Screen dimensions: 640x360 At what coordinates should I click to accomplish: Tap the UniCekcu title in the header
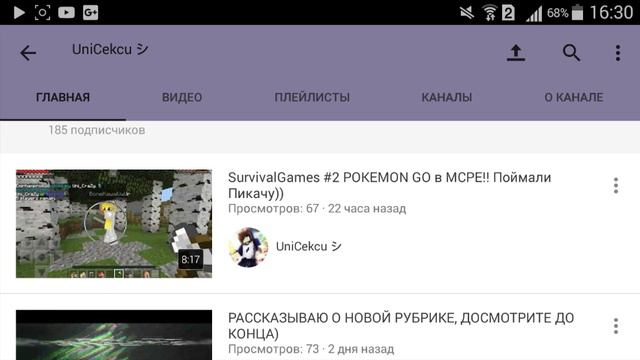pyautogui.click(x=110, y=49)
